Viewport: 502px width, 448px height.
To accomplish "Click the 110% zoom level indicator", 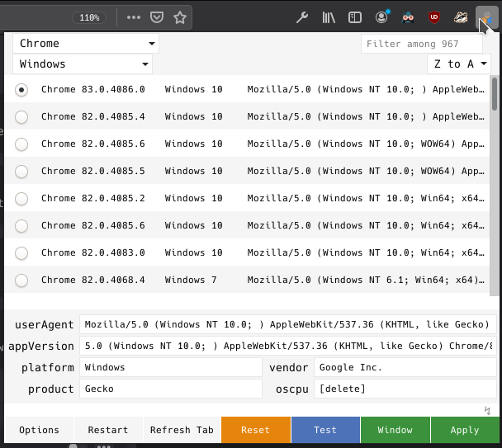I will 89,17.
